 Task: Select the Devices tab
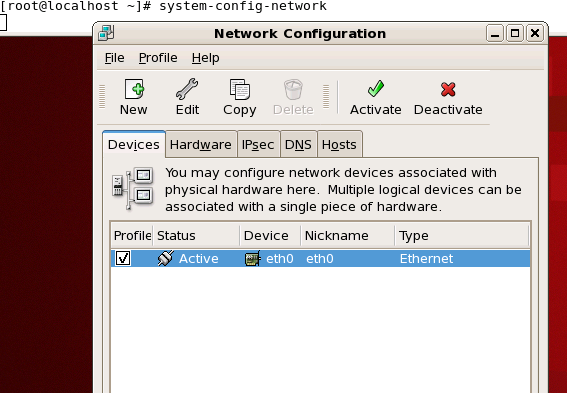pyautogui.click(x=134, y=144)
